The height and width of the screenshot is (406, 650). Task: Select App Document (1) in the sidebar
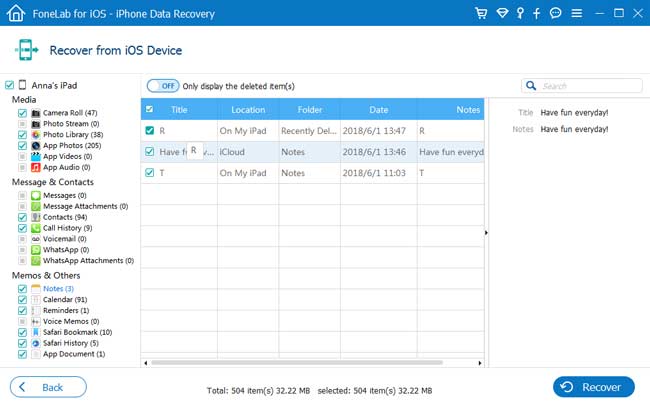pyautogui.click(x=74, y=354)
